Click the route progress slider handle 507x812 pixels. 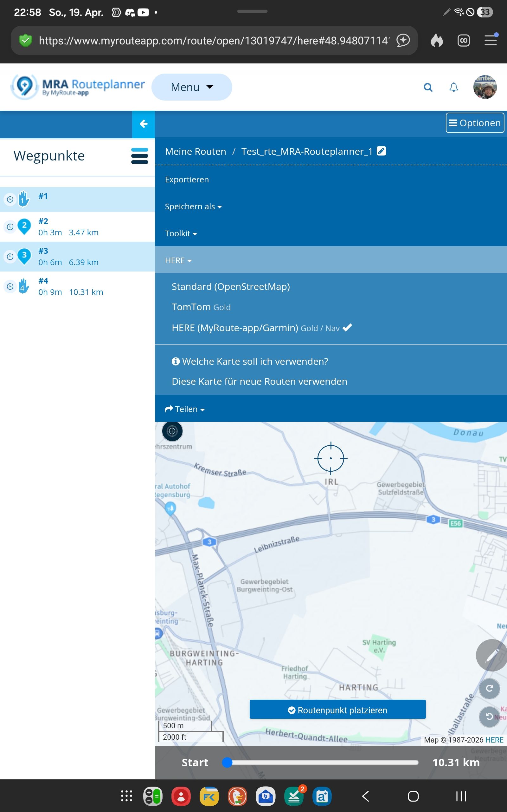(x=227, y=762)
